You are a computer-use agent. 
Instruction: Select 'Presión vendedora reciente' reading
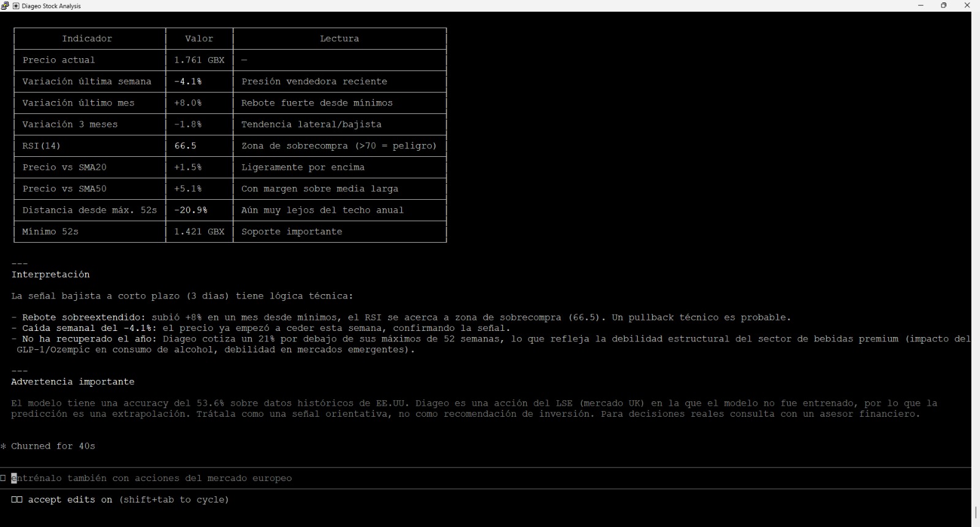click(x=314, y=82)
